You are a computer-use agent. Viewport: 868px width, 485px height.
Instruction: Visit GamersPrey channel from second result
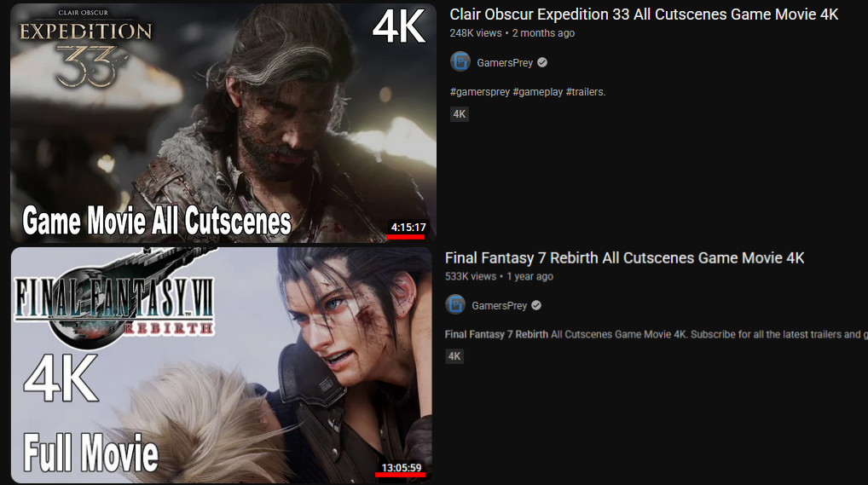pyautogui.click(x=500, y=306)
